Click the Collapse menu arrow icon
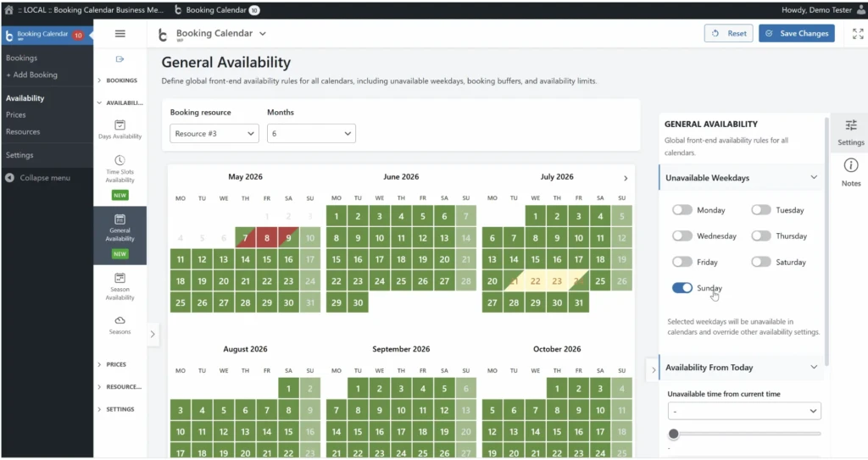The height and width of the screenshot is (460, 868). 9,178
